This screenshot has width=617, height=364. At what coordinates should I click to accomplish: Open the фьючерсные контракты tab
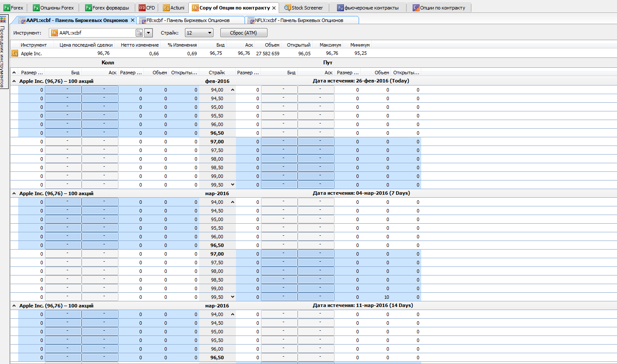[368, 8]
